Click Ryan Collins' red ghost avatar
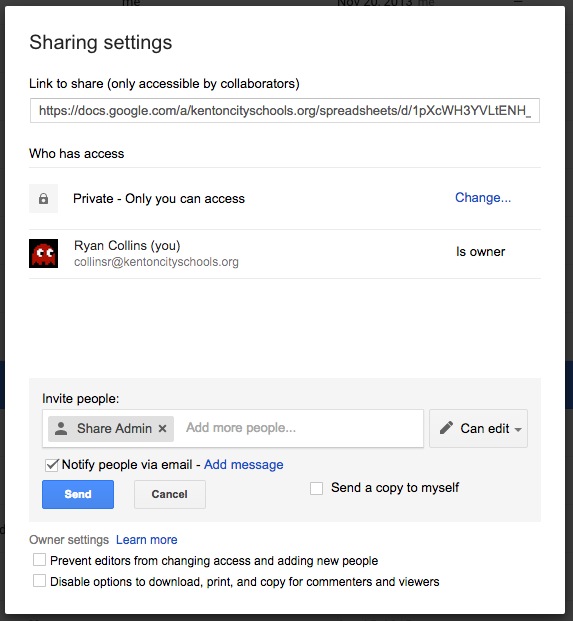Screen dimensions: 573x621 (44, 253)
